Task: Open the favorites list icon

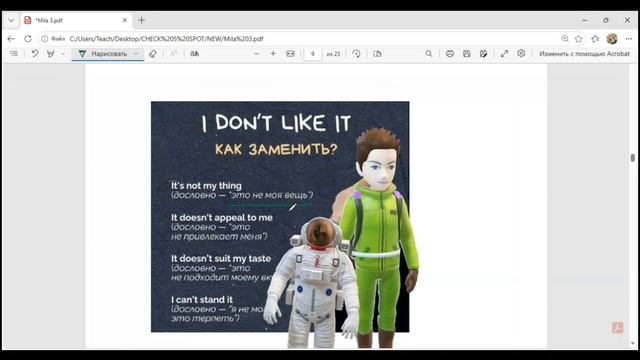Action: (595, 38)
